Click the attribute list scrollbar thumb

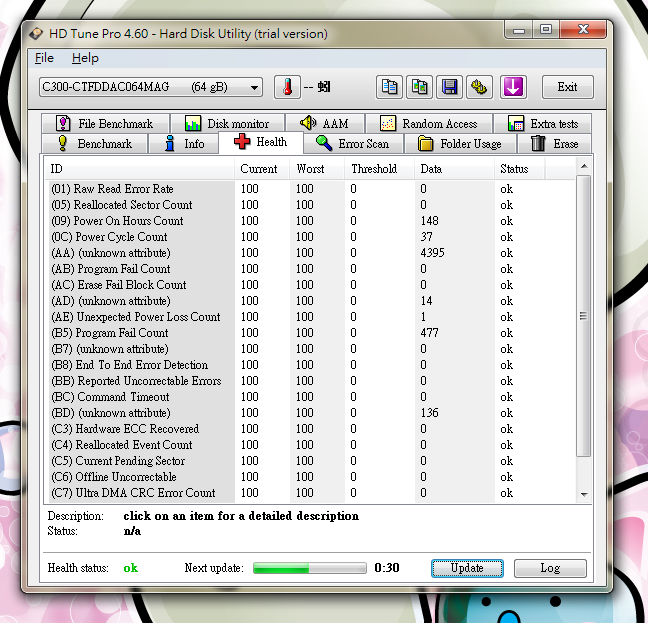[x=583, y=316]
